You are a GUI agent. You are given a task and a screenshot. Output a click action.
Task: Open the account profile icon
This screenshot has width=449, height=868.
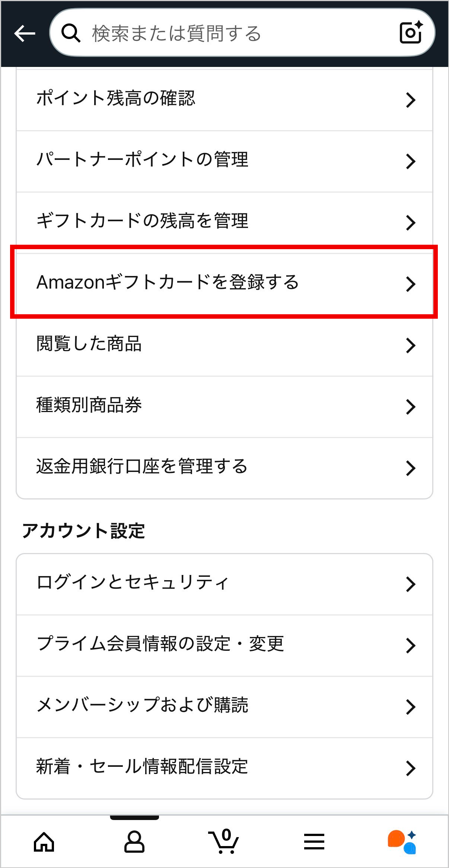134,842
